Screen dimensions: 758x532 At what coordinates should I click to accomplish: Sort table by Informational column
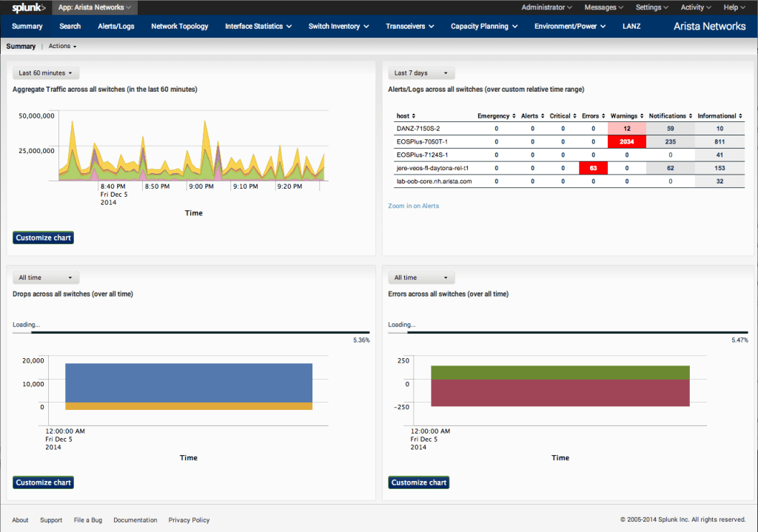pyautogui.click(x=720, y=116)
